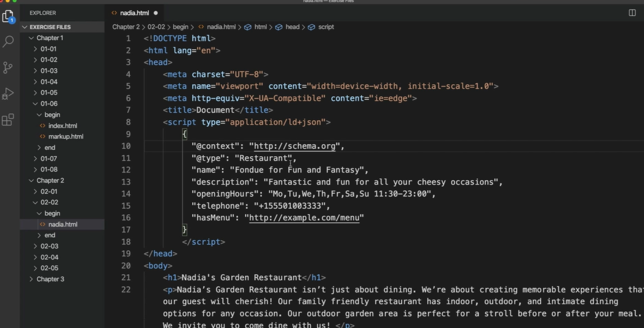This screenshot has width=644, height=328.
Task: Collapse the begin folder under 01-06
Action: (62, 115)
